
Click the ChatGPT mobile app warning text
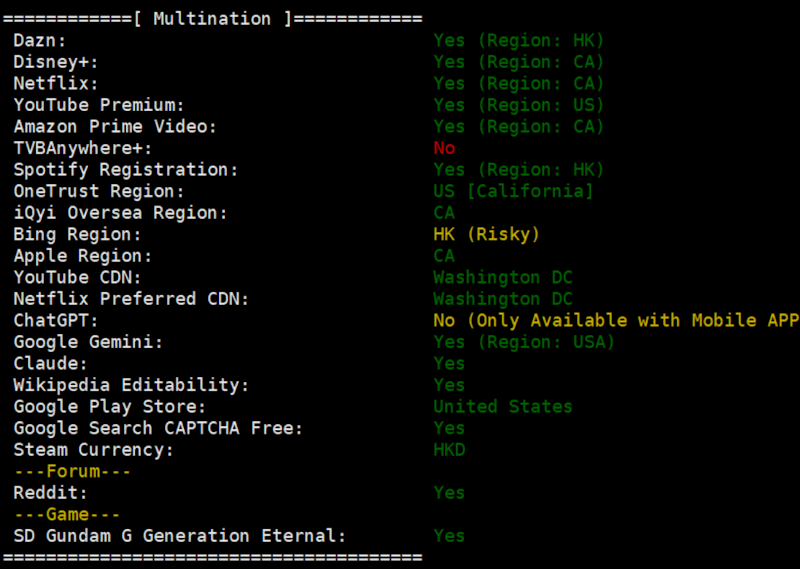coord(616,320)
